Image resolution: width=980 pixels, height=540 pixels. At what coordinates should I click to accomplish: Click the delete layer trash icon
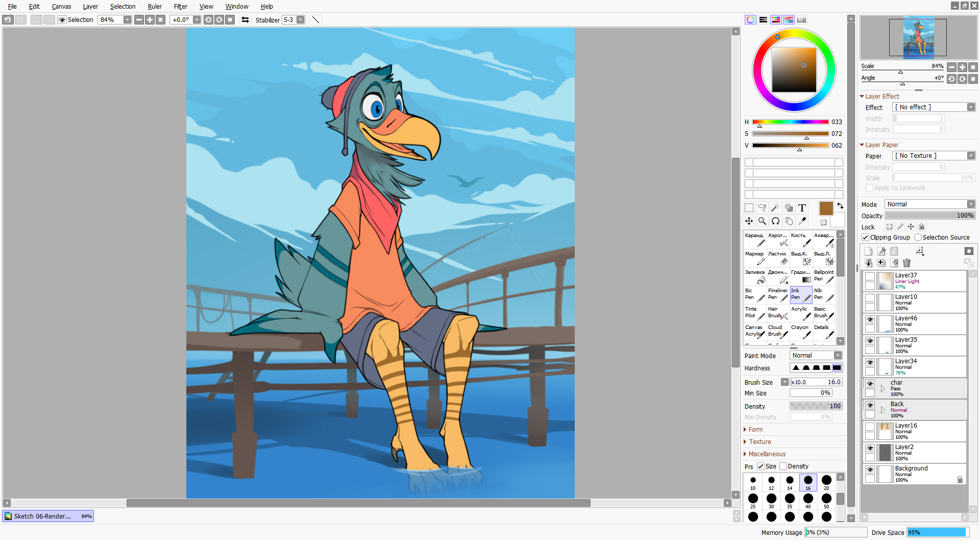[906, 263]
